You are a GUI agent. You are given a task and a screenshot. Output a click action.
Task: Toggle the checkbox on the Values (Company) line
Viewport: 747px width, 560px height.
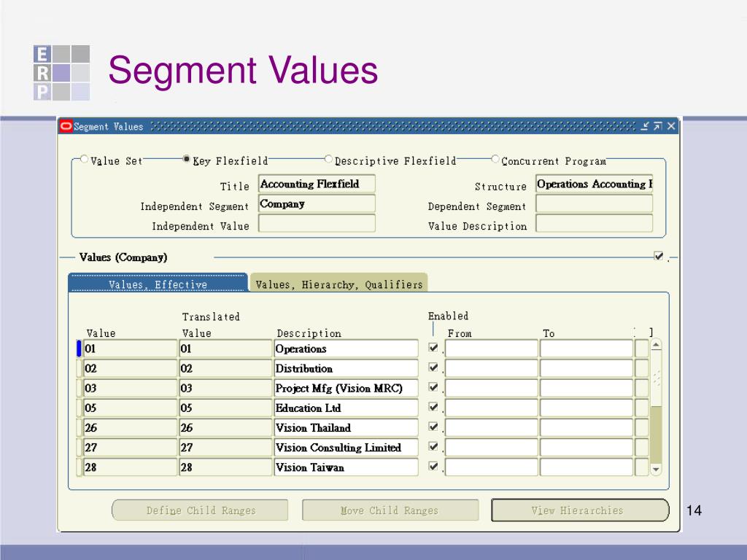coord(659,256)
